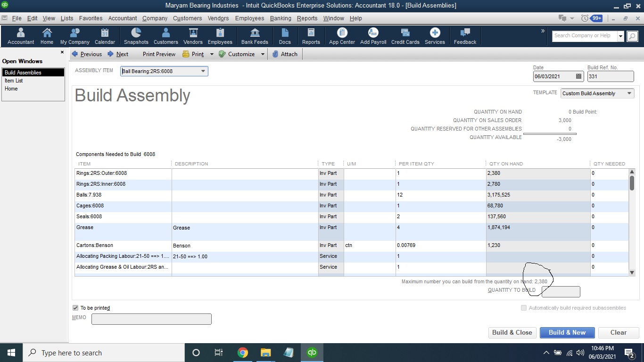
Task: Open the Employees center icon
Action: coord(220,36)
